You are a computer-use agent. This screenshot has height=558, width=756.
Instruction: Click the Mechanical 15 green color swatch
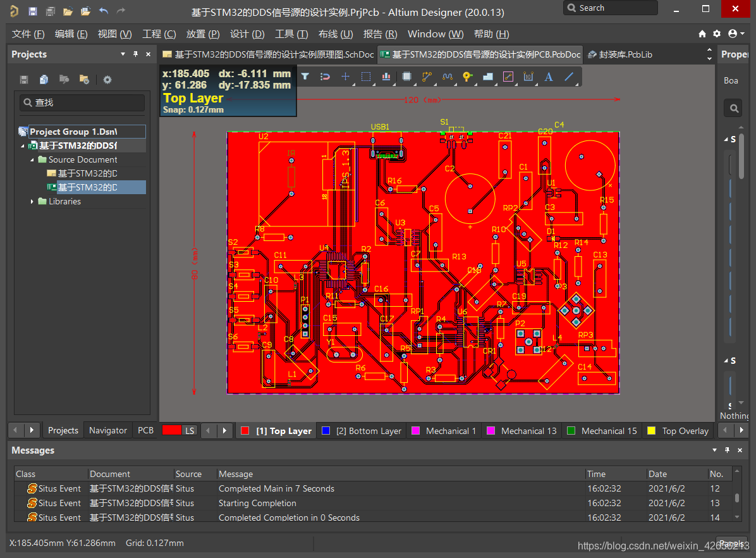tap(571, 431)
